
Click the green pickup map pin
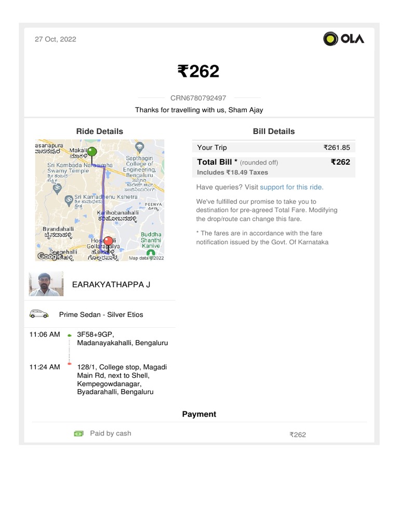(92, 152)
